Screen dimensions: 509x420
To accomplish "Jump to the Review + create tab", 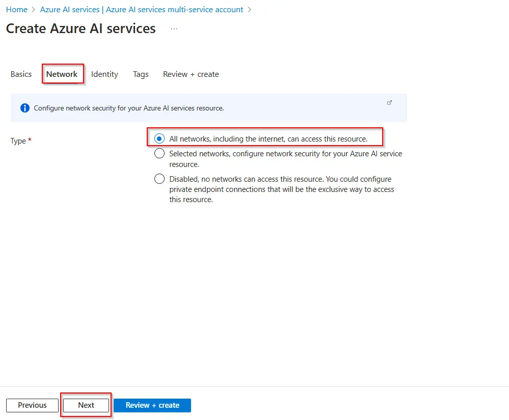I will (191, 74).
